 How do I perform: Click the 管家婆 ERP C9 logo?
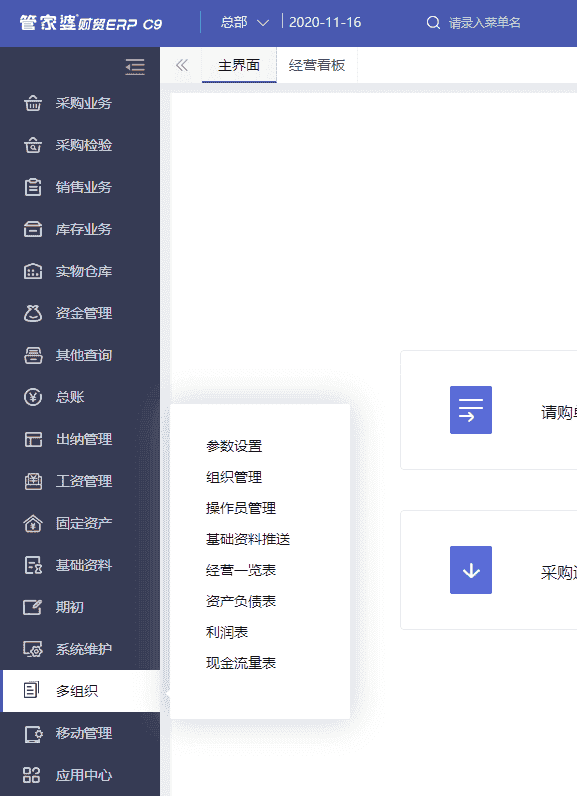click(91, 23)
